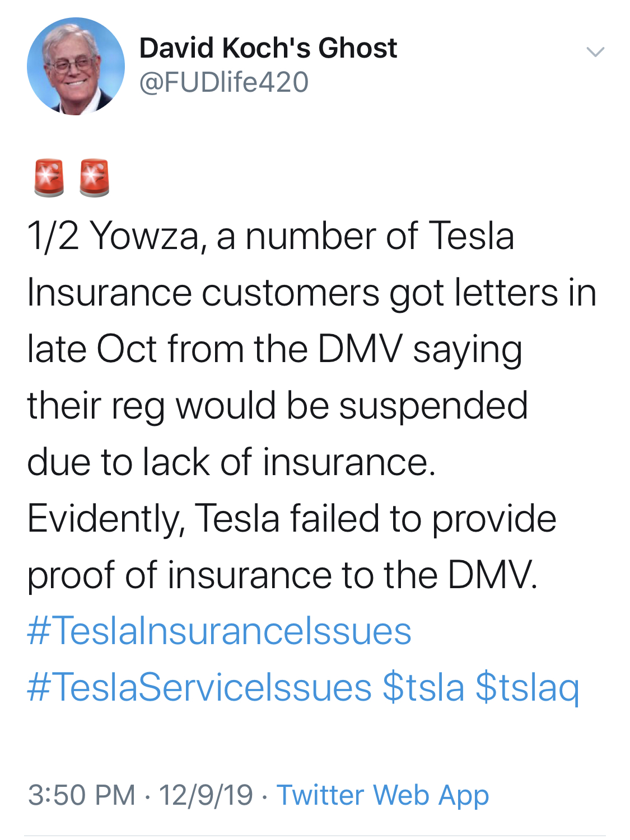630x840 pixels.
Task: Click the line 'due to lack of insurance.'
Action: (x=231, y=462)
